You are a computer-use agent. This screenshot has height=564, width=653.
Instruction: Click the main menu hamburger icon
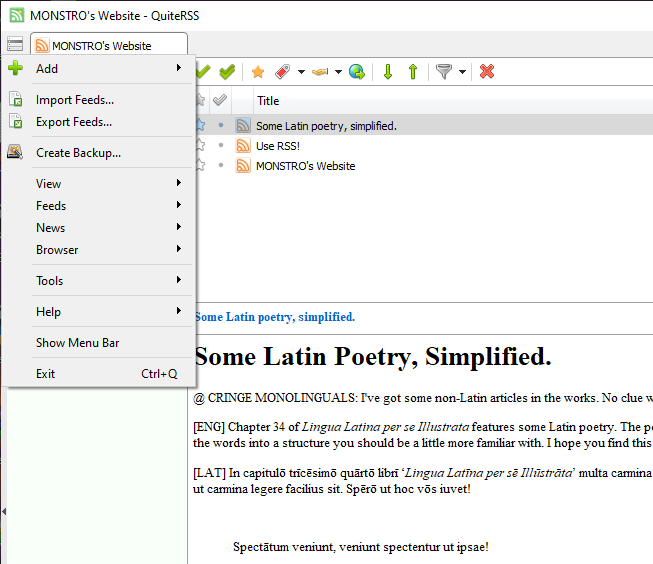pyautogui.click(x=15, y=43)
